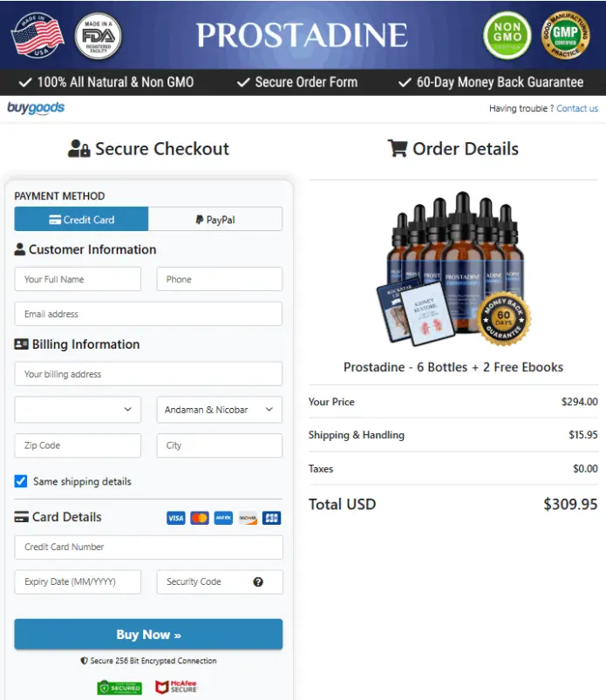Click the Visa card logo
The image size is (606, 700).
(x=176, y=518)
